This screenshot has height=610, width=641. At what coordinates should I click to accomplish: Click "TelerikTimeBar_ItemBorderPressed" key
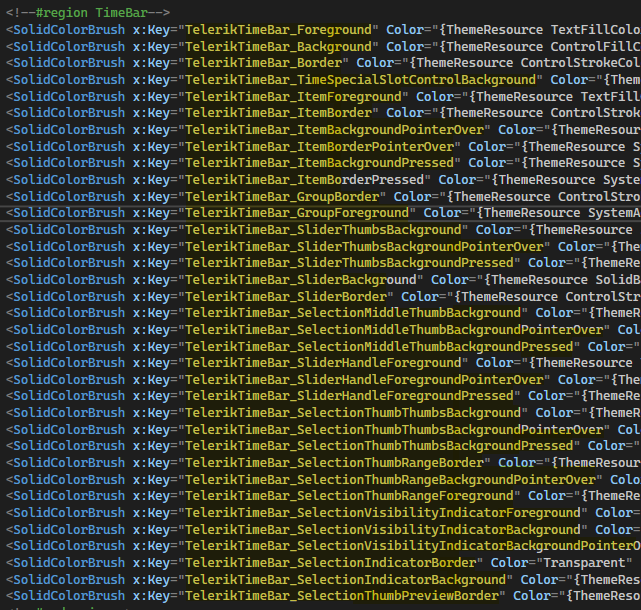pos(305,180)
